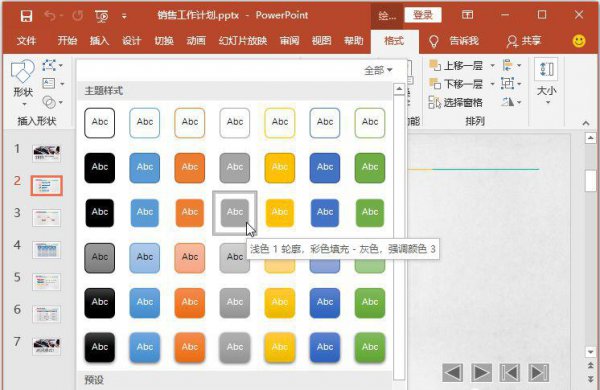Open the 视图 tab
The width and height of the screenshot is (600, 390).
click(x=321, y=41)
